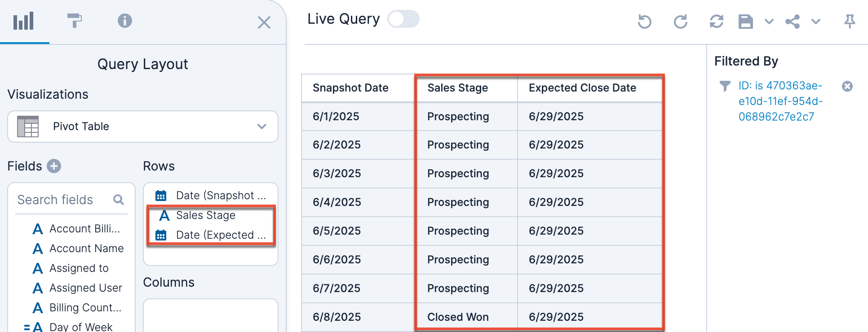Open the bar chart query layout tab
The width and height of the screenshot is (868, 332).
click(x=23, y=21)
